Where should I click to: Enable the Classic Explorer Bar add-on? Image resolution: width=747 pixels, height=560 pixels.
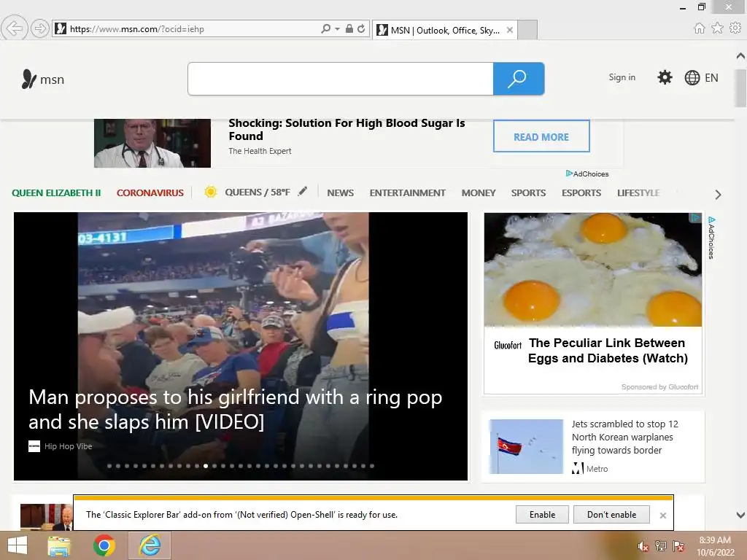click(542, 514)
